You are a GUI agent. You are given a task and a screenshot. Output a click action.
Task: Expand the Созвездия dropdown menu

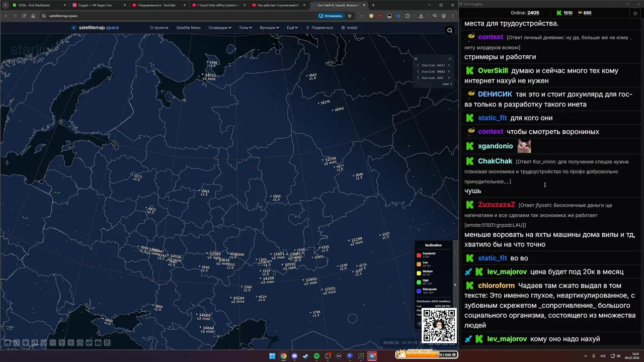220,28
